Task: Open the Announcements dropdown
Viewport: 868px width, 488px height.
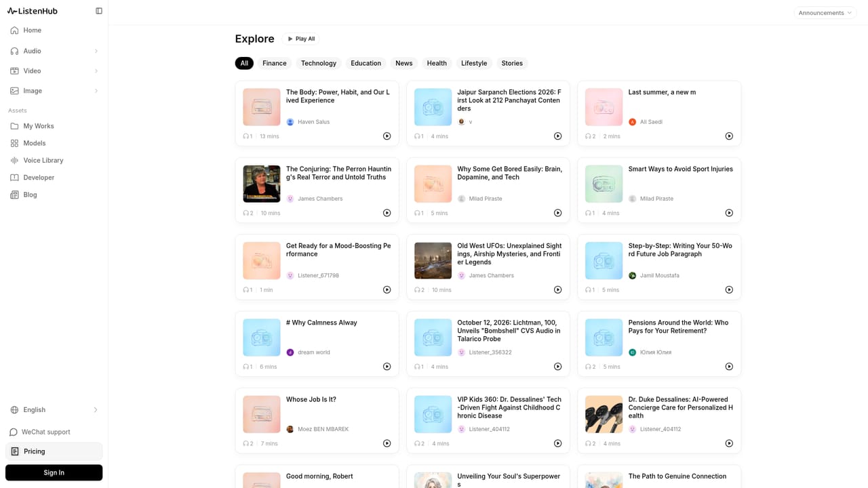Action: [x=825, y=13]
